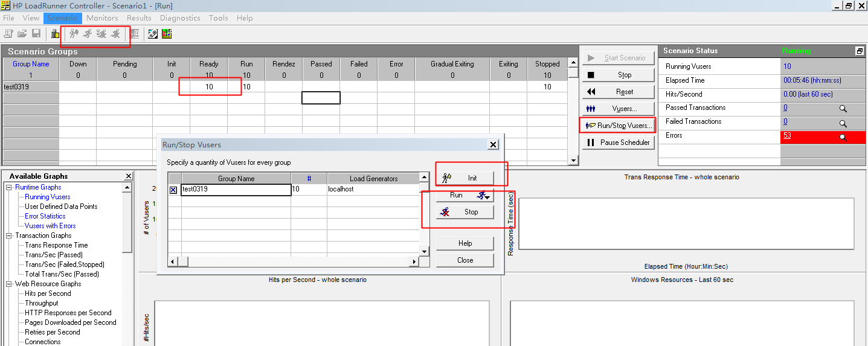The image size is (868, 346).
Task: Click Scenario Groups scrollbar down arrow
Action: 573,161
